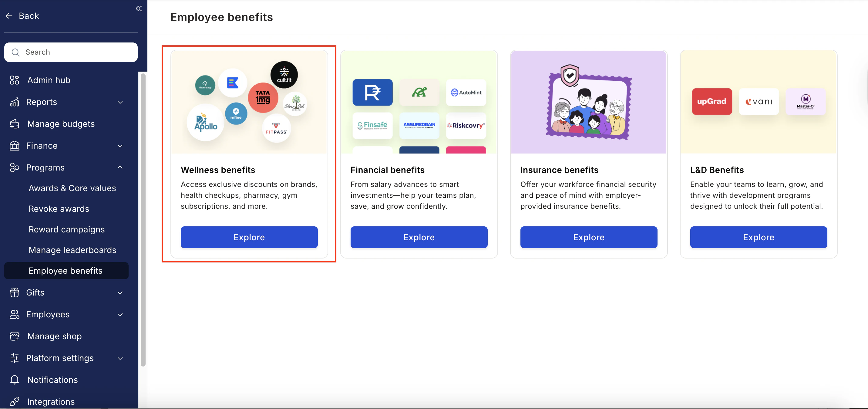Click the FITPASS logo
Screen dimensions: 868x409
point(276,128)
